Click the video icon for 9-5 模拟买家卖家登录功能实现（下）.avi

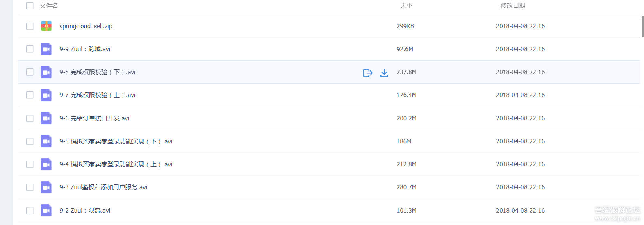[46, 141]
